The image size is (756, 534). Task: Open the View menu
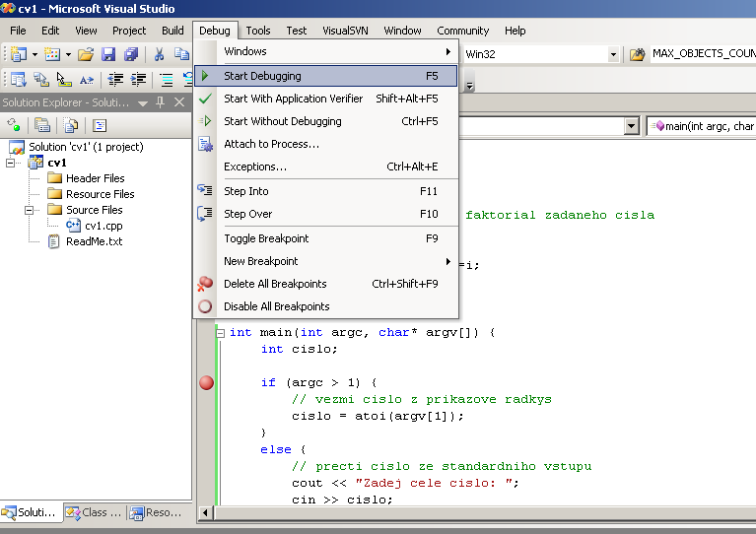tap(86, 31)
